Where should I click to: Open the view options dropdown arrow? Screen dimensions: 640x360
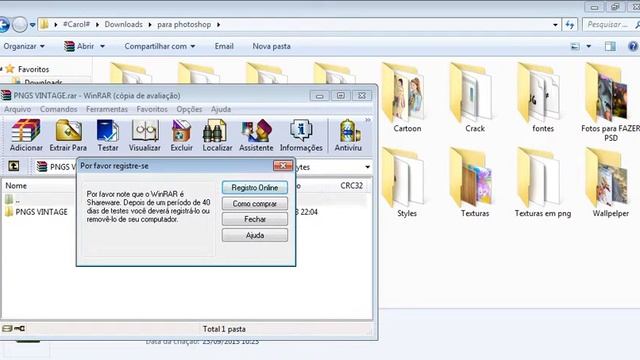[x=589, y=46]
